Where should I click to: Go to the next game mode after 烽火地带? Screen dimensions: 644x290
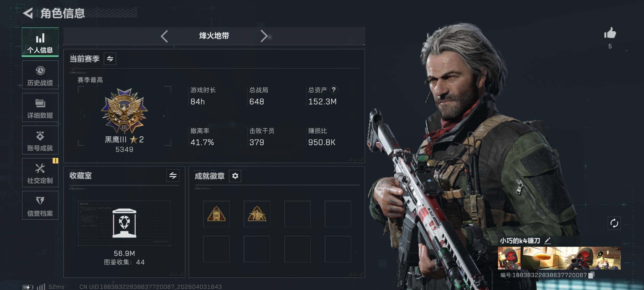[264, 36]
